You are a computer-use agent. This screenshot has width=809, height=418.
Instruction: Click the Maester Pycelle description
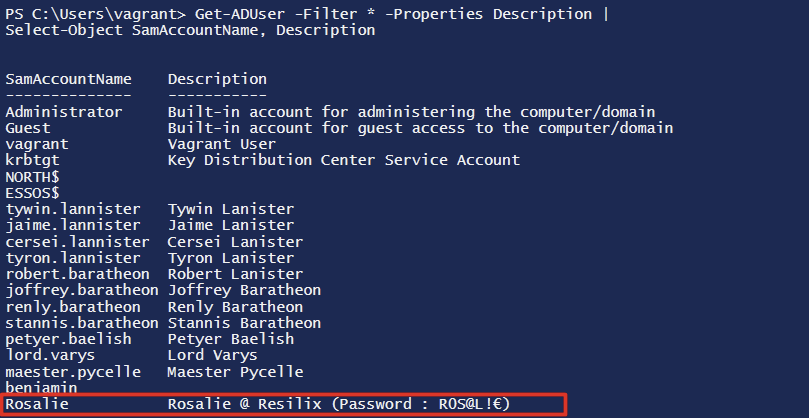point(235,372)
